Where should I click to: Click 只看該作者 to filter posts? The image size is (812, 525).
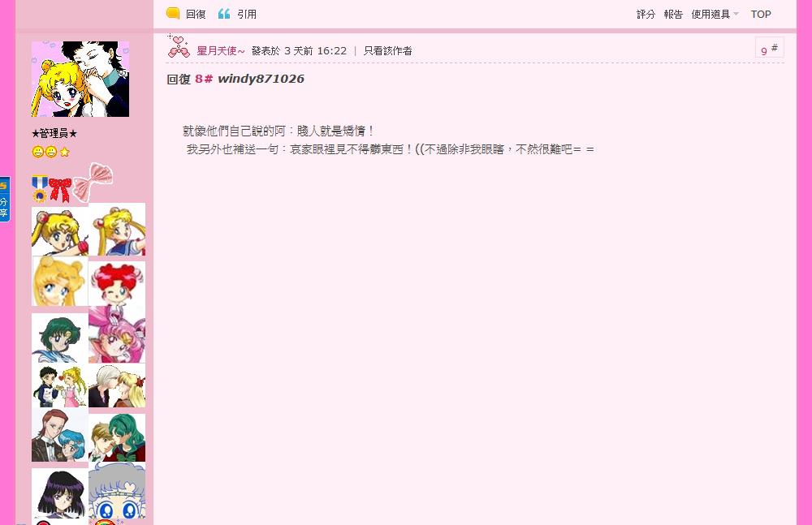(388, 51)
